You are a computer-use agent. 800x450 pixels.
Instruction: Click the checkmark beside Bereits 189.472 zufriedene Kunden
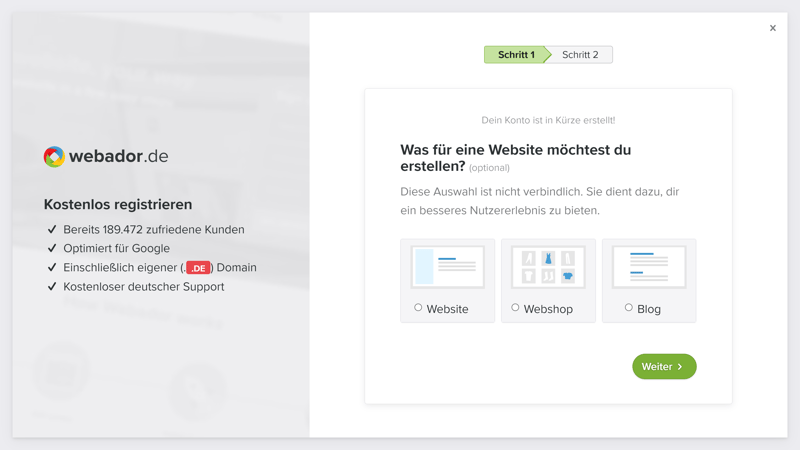point(52,229)
